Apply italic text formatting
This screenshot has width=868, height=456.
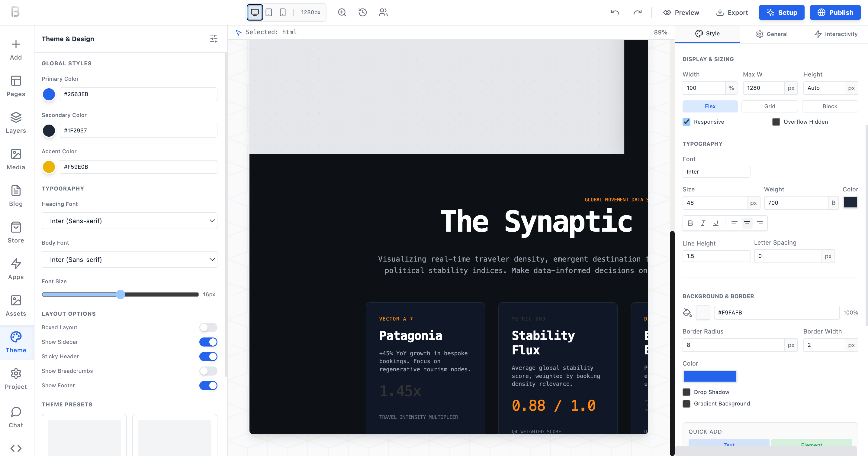pyautogui.click(x=703, y=223)
